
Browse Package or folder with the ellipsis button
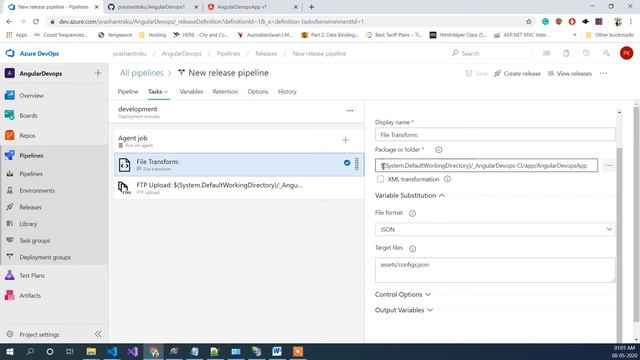608,165
